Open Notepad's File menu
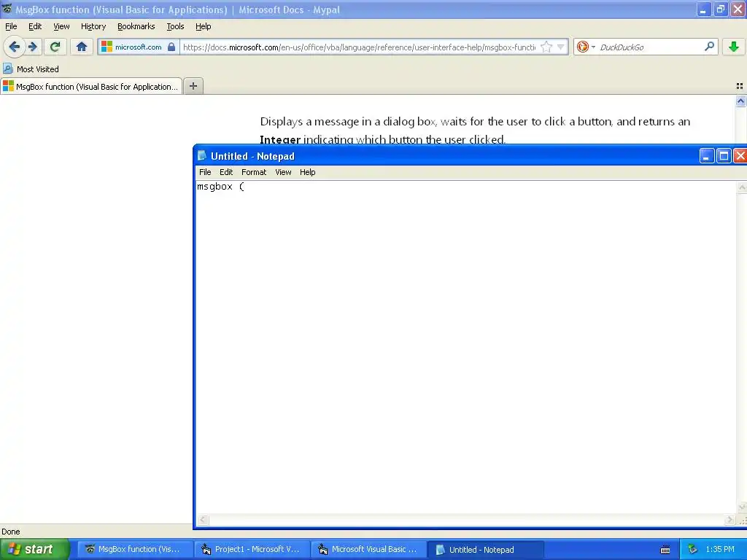The width and height of the screenshot is (747, 560). [x=205, y=172]
